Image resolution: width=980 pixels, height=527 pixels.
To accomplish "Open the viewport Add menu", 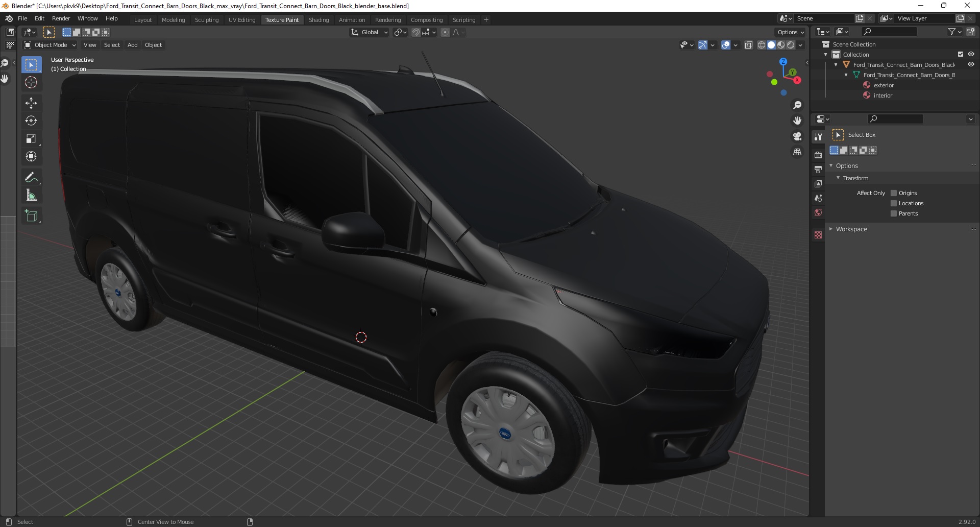I will tap(132, 45).
